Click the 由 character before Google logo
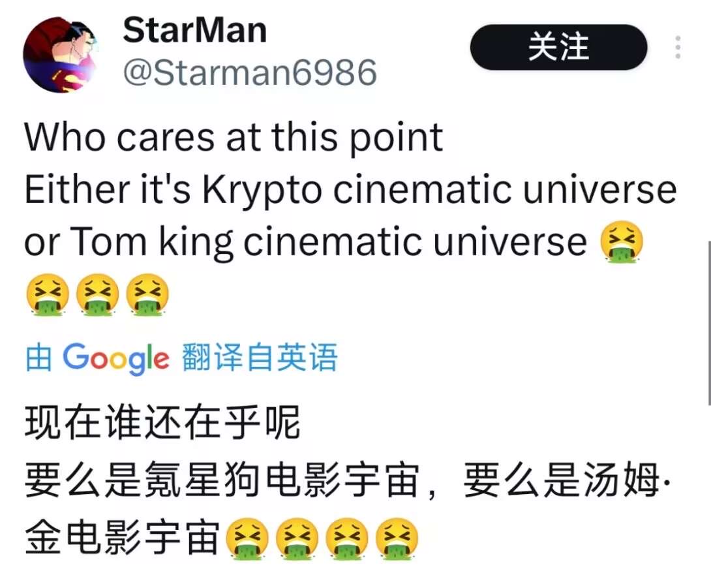 pos(38,358)
